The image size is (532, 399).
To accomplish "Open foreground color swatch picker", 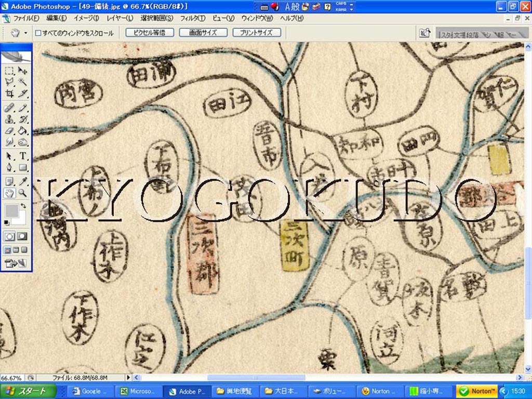I will pos(11,211).
